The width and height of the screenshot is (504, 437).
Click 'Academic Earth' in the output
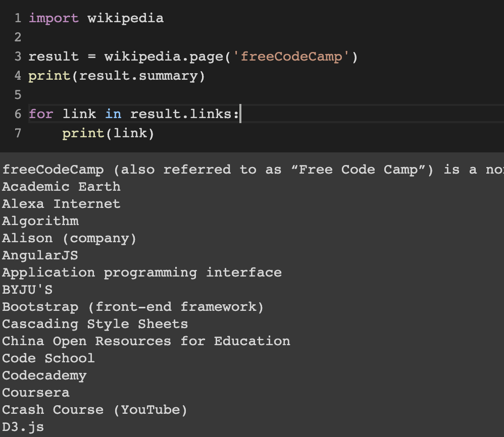62,187
